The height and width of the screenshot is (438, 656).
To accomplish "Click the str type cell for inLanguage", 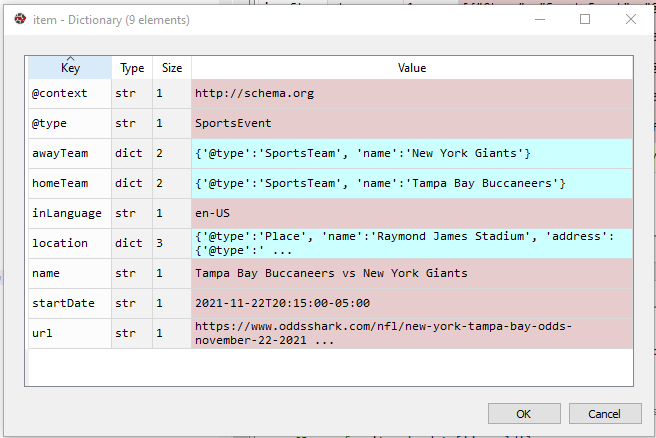I will click(132, 214).
